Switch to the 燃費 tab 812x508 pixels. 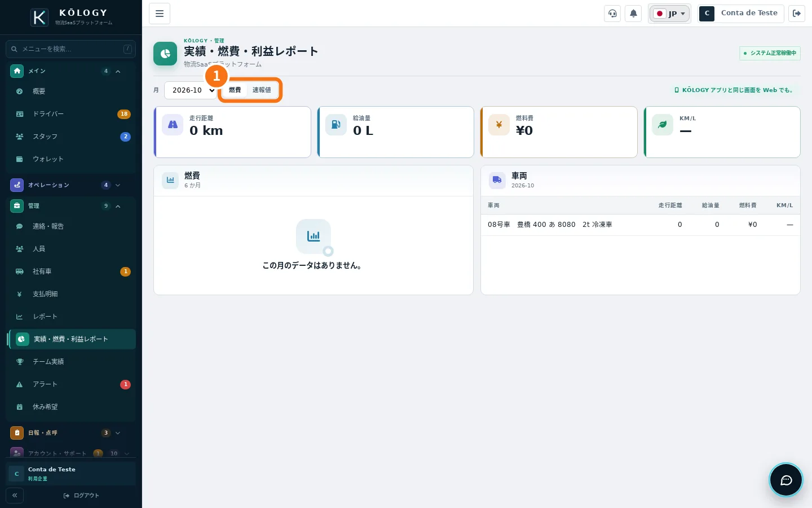[235, 90]
